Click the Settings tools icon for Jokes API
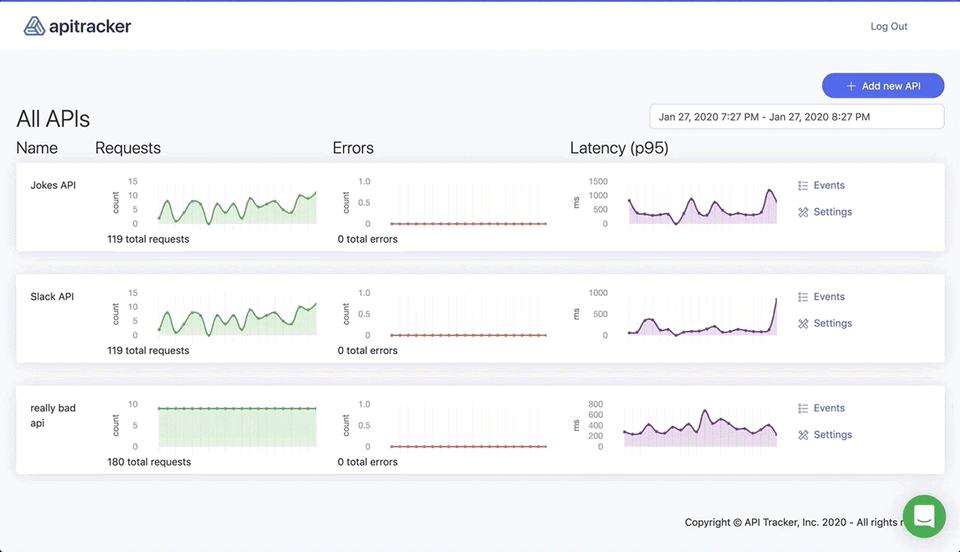 803,212
